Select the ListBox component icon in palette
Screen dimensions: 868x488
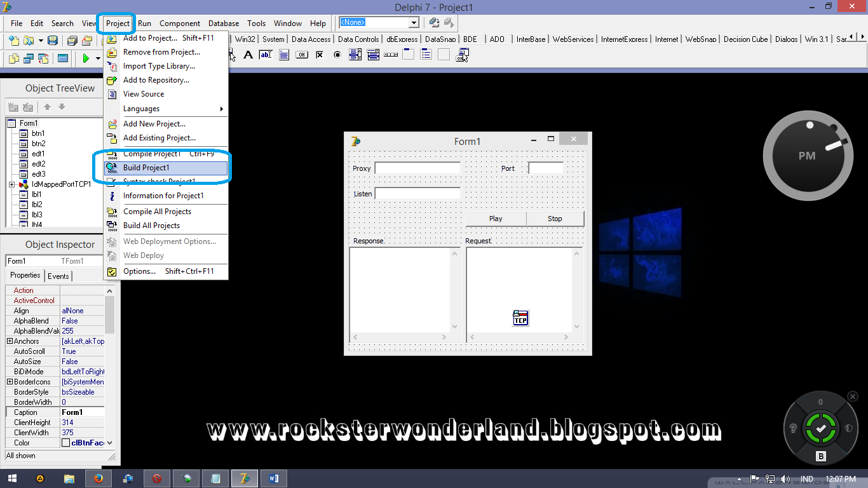coord(355,55)
